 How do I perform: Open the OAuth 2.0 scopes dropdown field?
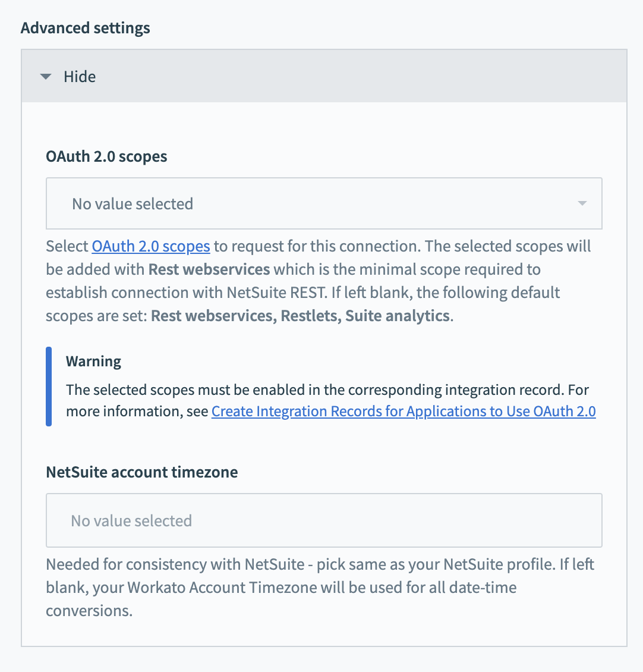click(324, 203)
